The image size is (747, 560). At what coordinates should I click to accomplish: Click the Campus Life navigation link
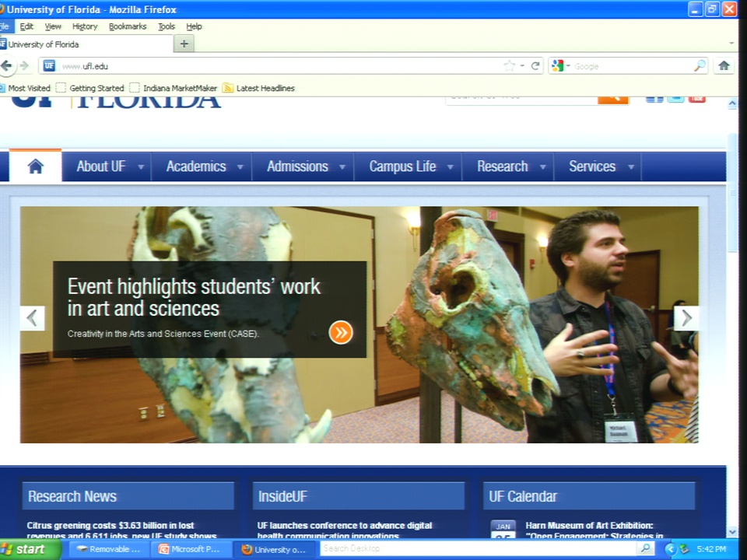402,166
